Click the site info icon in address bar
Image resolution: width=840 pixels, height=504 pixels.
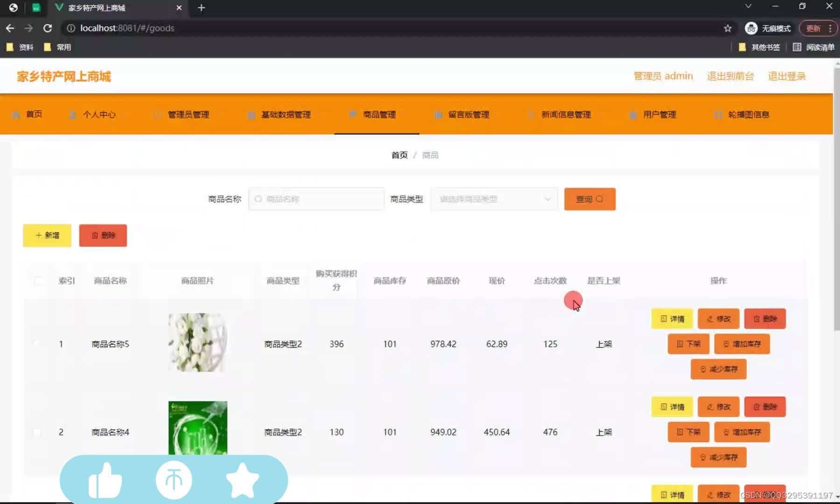pyautogui.click(x=71, y=28)
